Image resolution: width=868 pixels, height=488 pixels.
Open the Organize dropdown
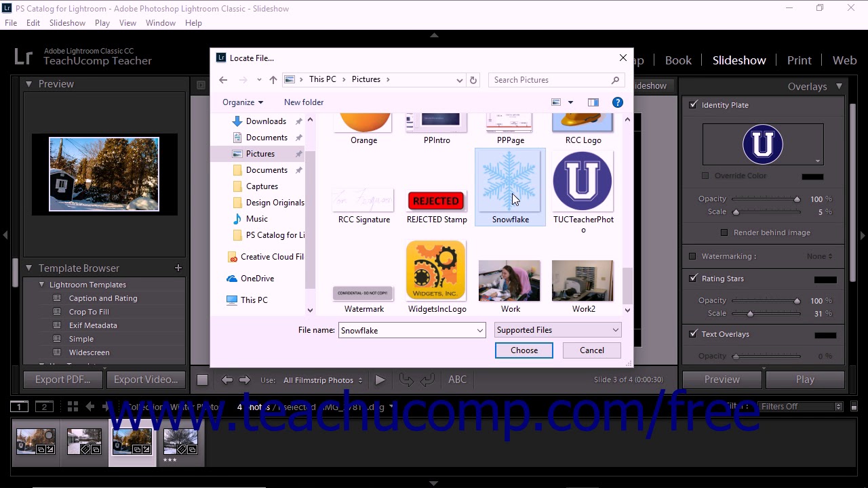[242, 102]
